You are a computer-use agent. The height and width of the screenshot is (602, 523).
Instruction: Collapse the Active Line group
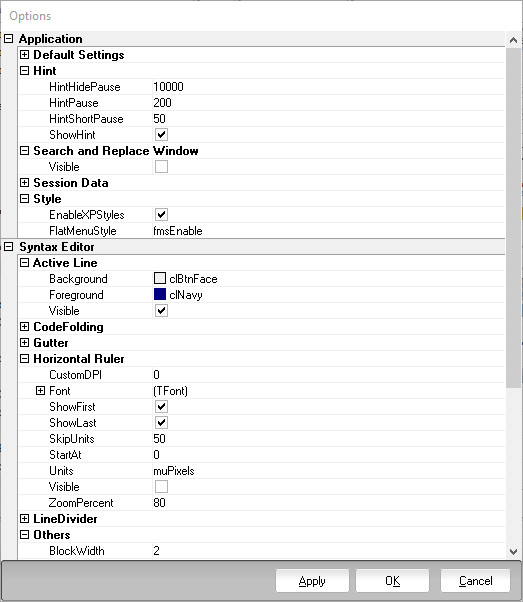point(24,263)
